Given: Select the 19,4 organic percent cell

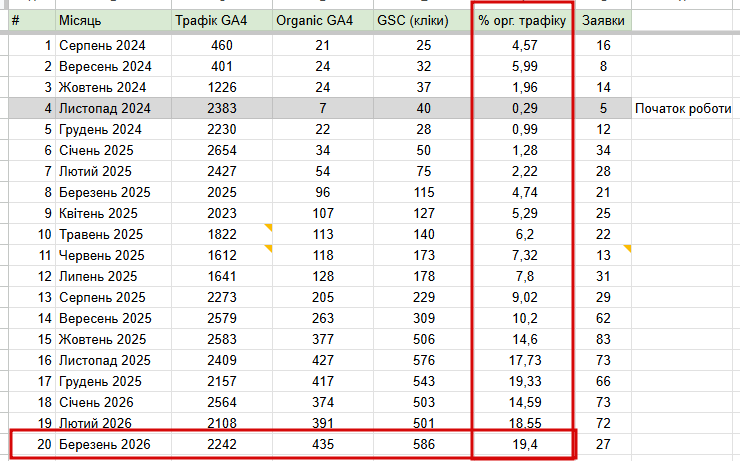Looking at the screenshot, I should (x=522, y=444).
